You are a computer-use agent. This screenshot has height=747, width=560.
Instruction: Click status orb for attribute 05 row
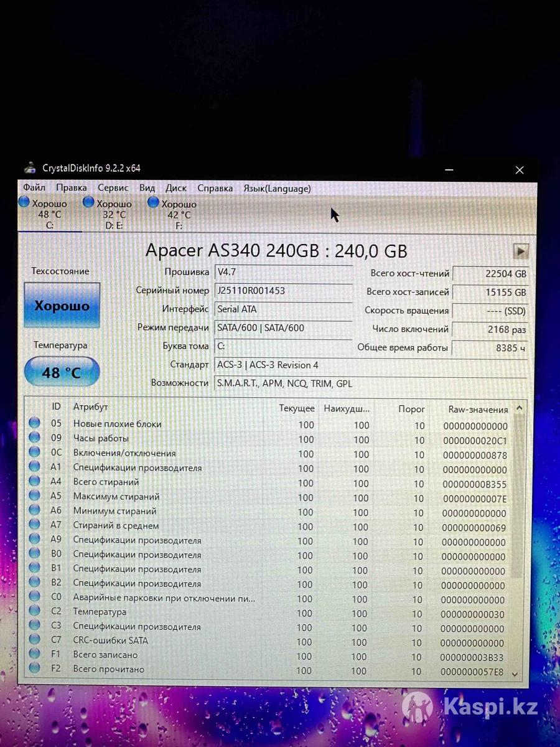35,424
